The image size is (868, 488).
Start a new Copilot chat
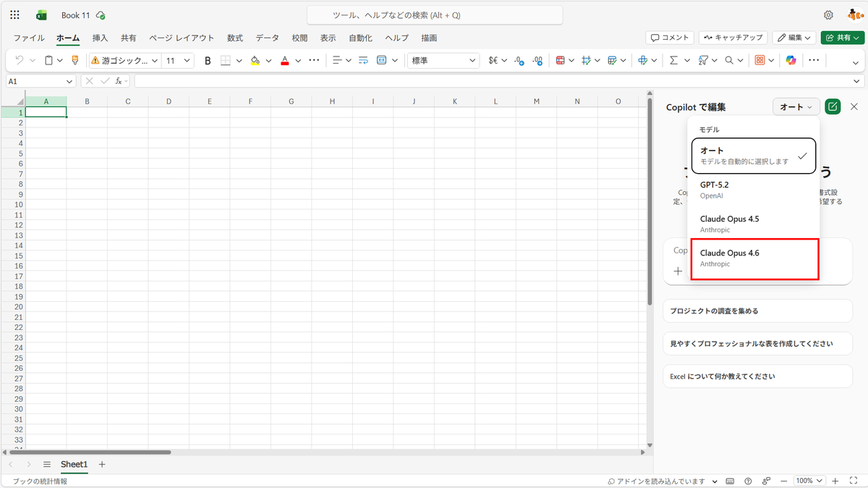(x=833, y=106)
